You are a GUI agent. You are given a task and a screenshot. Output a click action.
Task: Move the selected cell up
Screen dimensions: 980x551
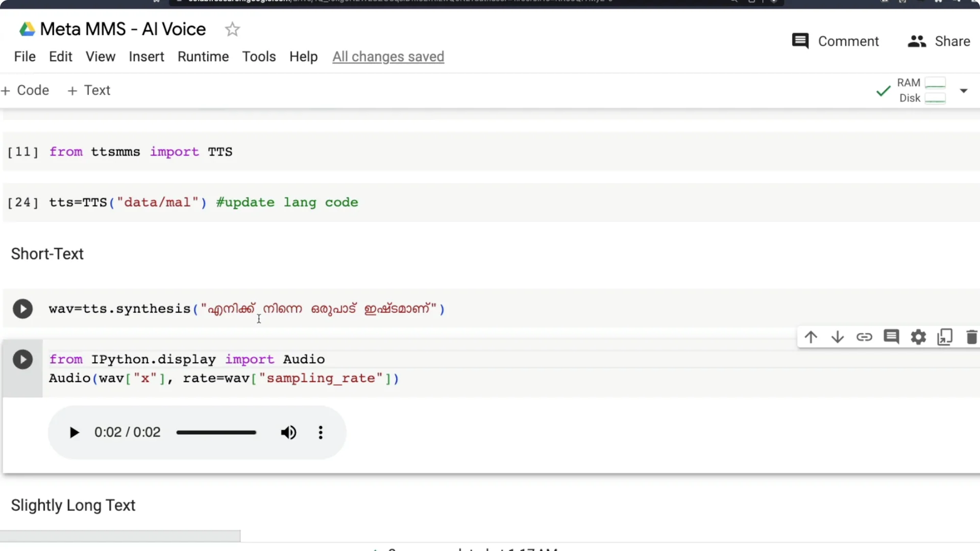pyautogui.click(x=811, y=337)
